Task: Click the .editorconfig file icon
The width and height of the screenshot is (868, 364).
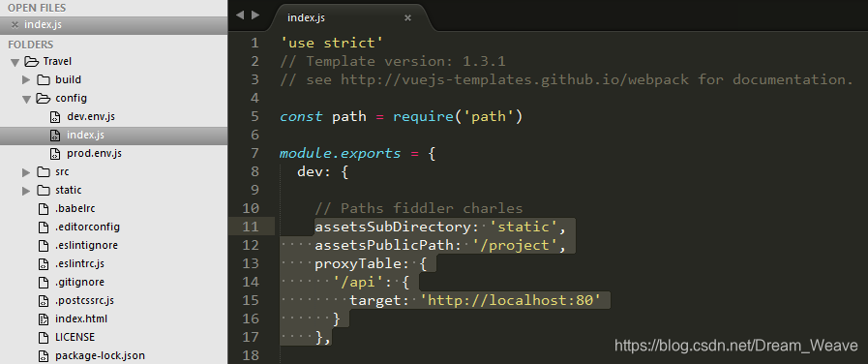Action: (x=44, y=227)
